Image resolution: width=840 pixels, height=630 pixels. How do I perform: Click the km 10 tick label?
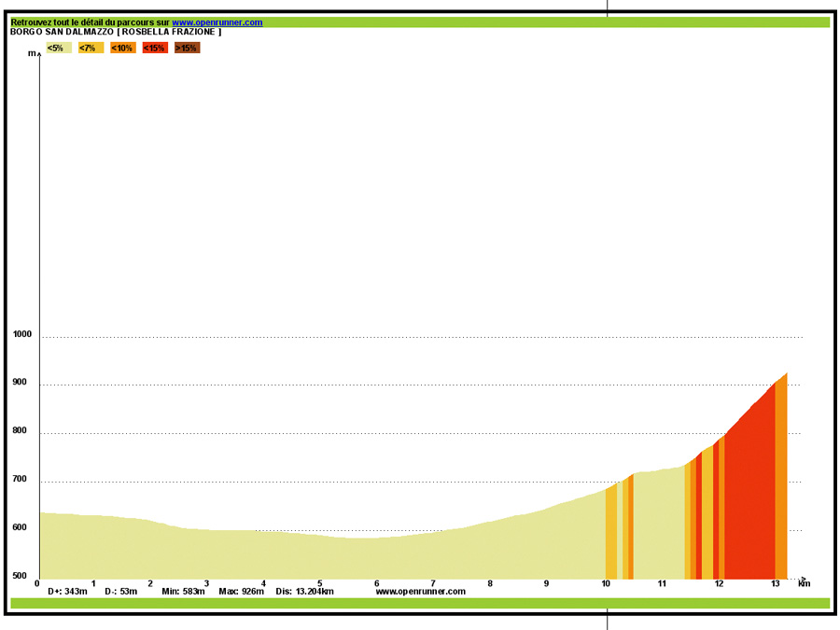(606, 583)
